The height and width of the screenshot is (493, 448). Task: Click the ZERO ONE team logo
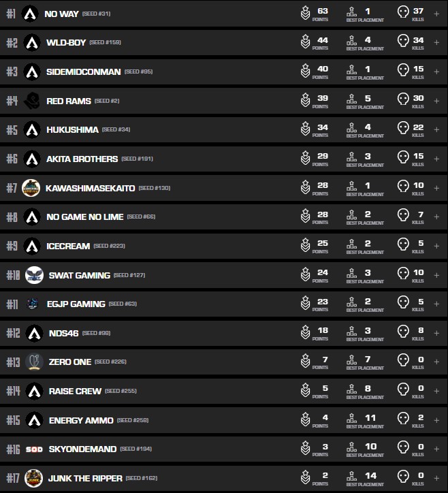34,362
